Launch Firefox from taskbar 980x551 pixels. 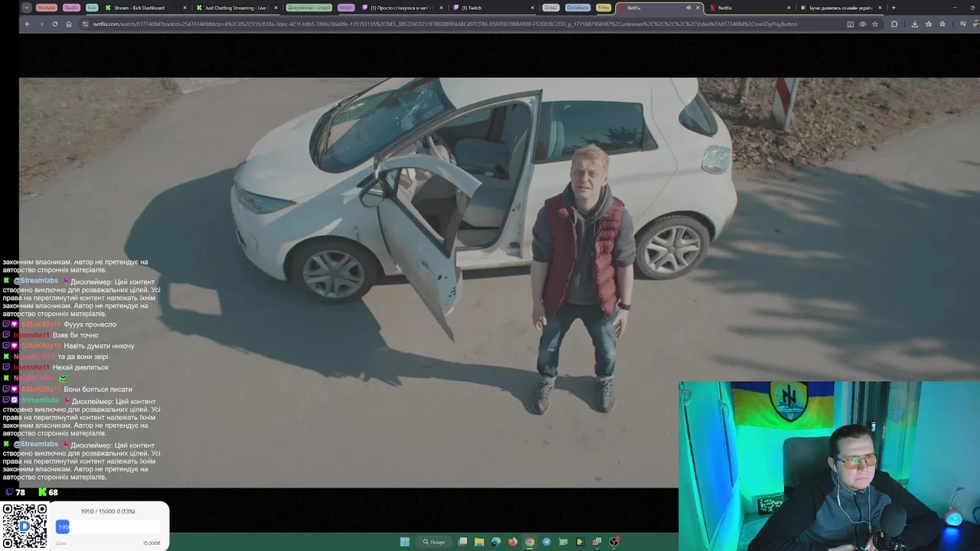pos(513,542)
